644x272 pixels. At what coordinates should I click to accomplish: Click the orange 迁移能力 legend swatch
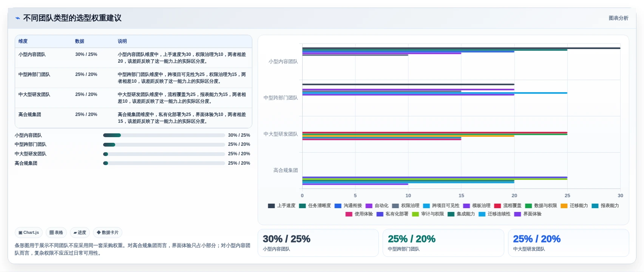(564, 206)
